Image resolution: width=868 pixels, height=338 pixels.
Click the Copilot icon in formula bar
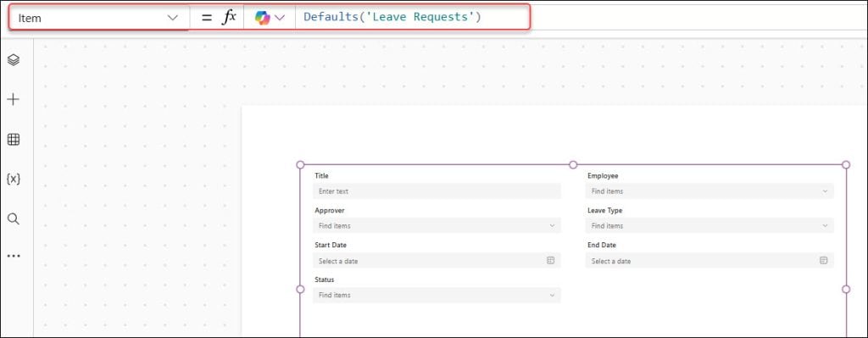tap(263, 18)
